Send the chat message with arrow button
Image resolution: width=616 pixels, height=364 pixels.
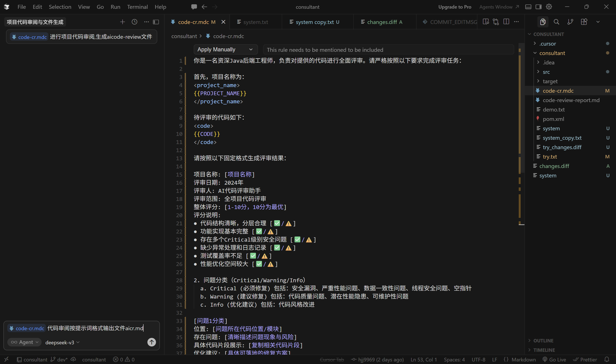[x=151, y=342]
